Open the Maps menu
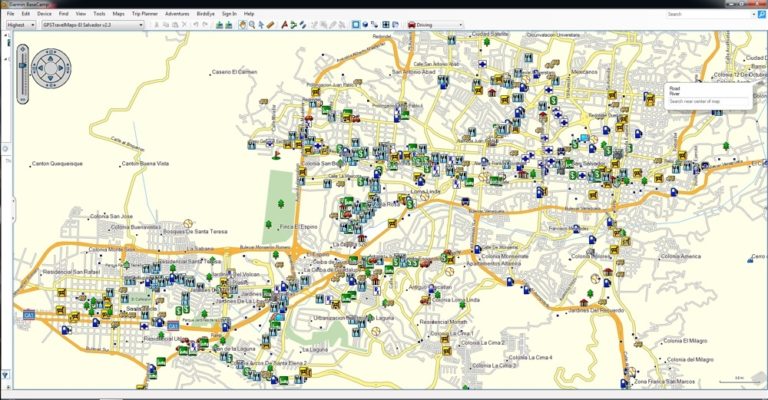Screen dimensions: 768x400 click(119, 14)
